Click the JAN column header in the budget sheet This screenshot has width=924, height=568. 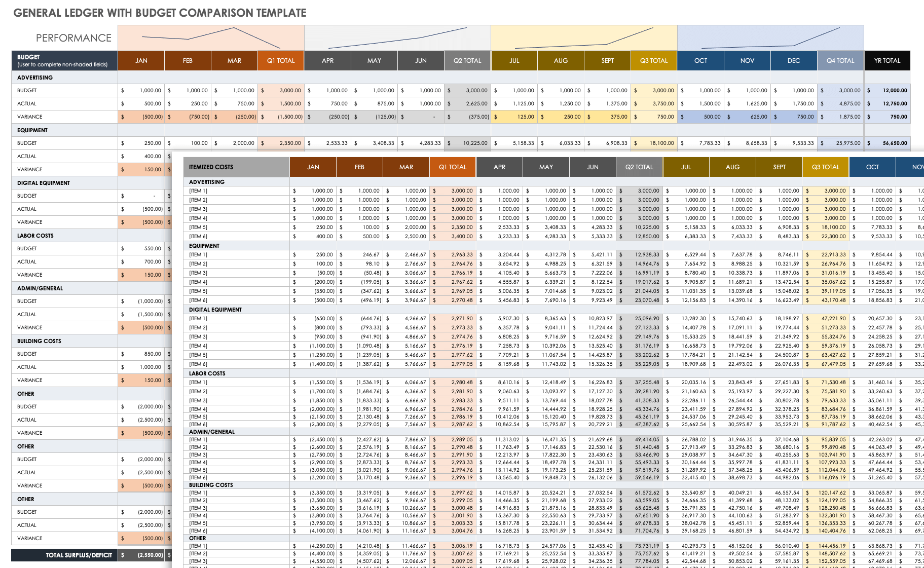[141, 60]
